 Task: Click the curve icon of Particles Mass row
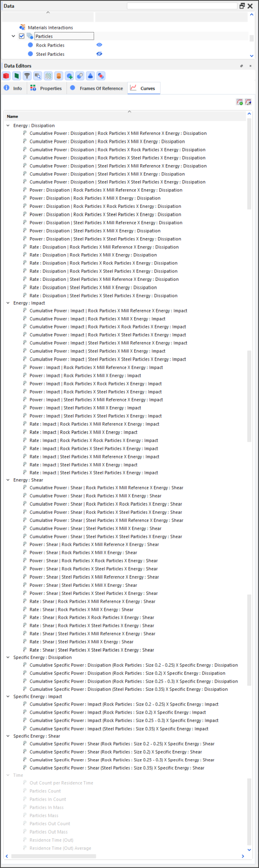(25, 815)
